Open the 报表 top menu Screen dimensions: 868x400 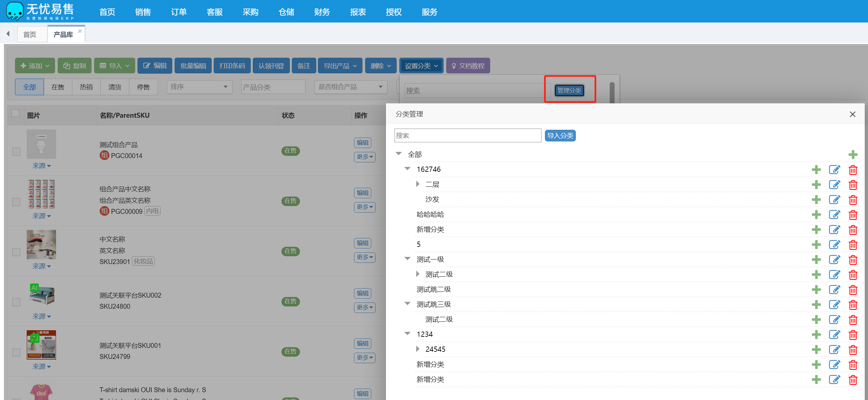pyautogui.click(x=358, y=12)
